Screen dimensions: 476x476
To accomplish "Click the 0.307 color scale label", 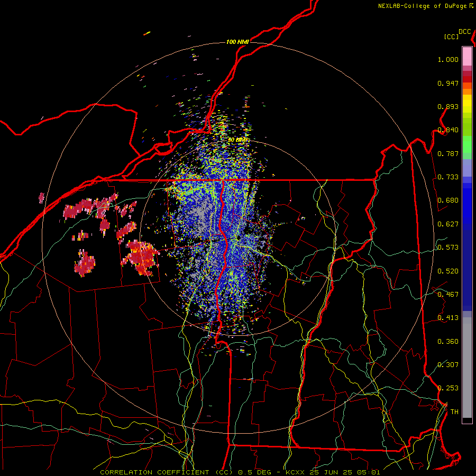I will click(448, 365).
